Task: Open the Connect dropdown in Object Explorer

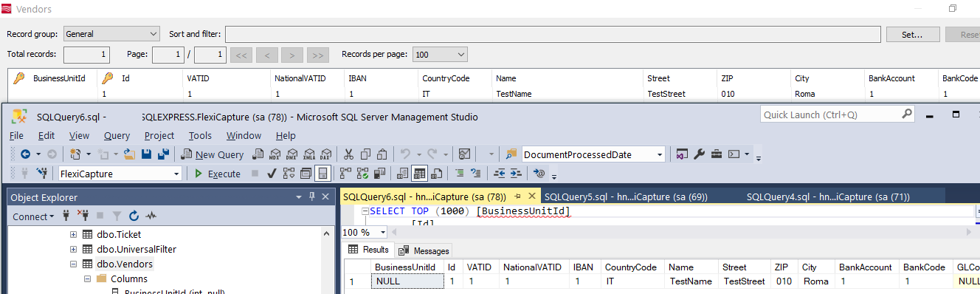Action: [x=33, y=216]
